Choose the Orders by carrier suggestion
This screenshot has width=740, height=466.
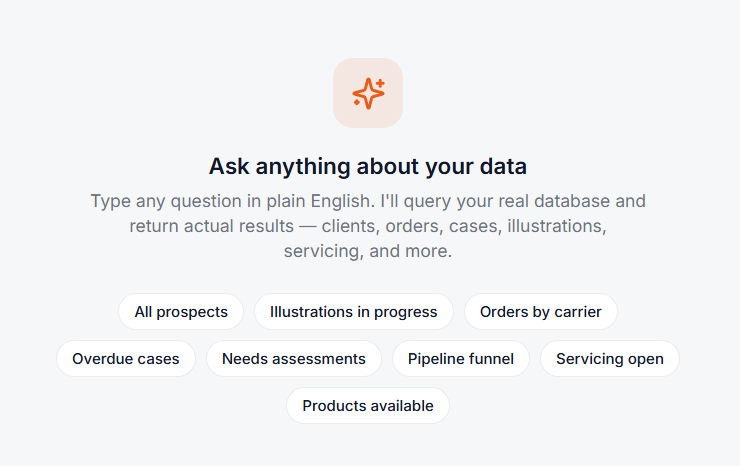coord(541,312)
